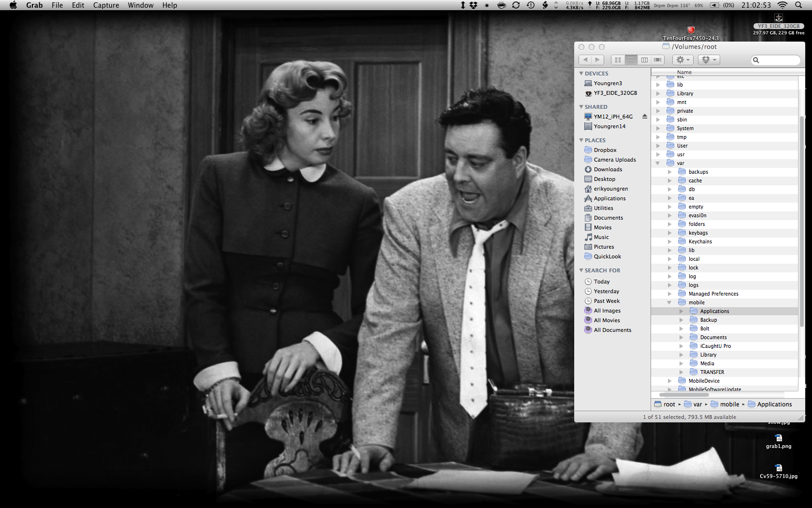Screen dimensions: 812x508
Task: Select the TRANSFER folder row
Action: click(x=725, y=372)
